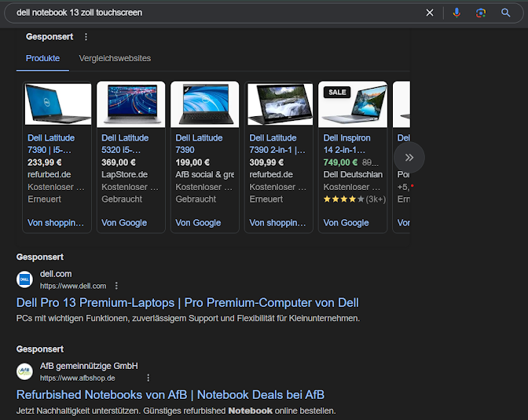Advance product carousel with double-arrow button
The image size is (528, 420).
pyautogui.click(x=409, y=158)
